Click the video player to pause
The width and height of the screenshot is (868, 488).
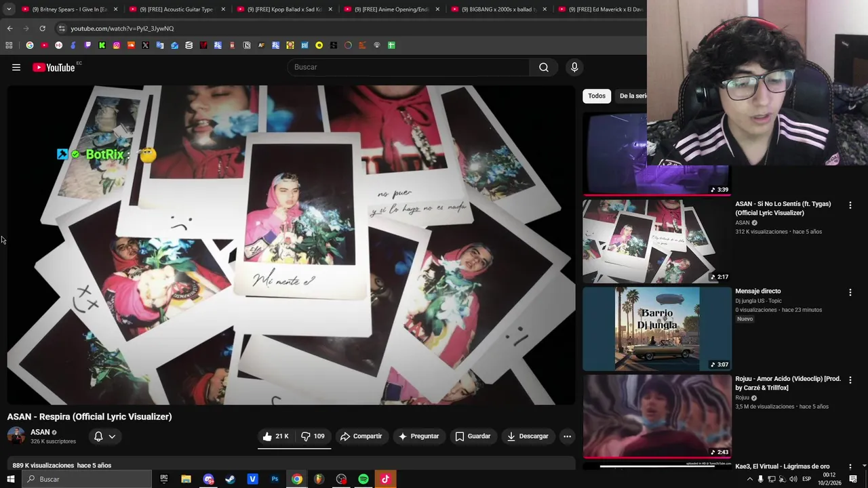click(x=291, y=245)
